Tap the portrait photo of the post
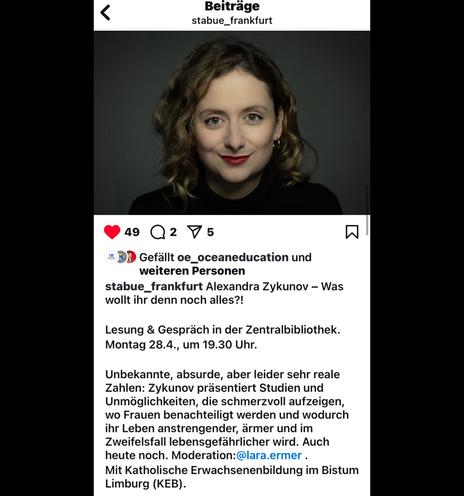464x496 pixels. [232, 123]
